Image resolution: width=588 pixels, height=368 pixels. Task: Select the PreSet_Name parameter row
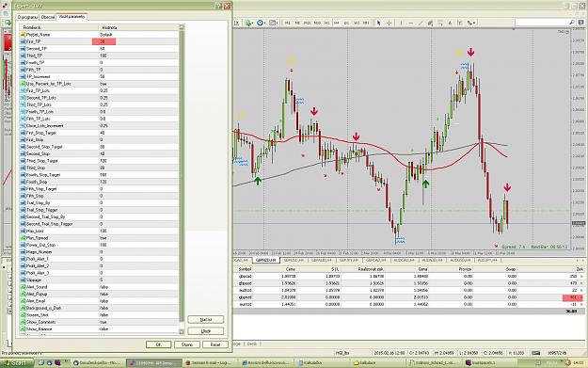100,35
